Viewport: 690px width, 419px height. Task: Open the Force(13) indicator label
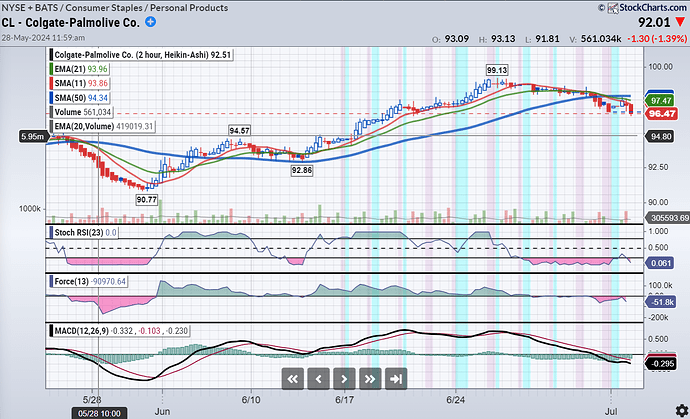[90, 281]
